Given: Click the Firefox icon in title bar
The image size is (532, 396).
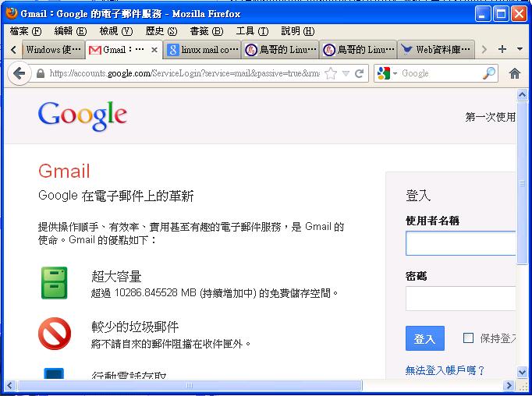Looking at the screenshot, I should pos(11,13).
